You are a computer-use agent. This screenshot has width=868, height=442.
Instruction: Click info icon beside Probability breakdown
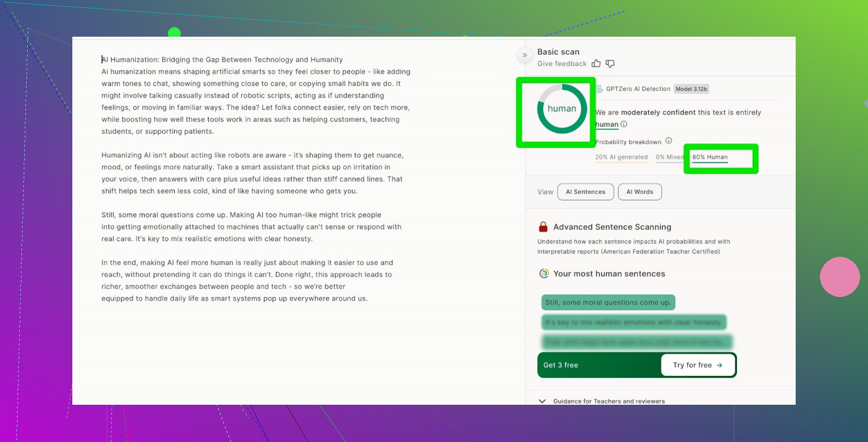tap(669, 141)
